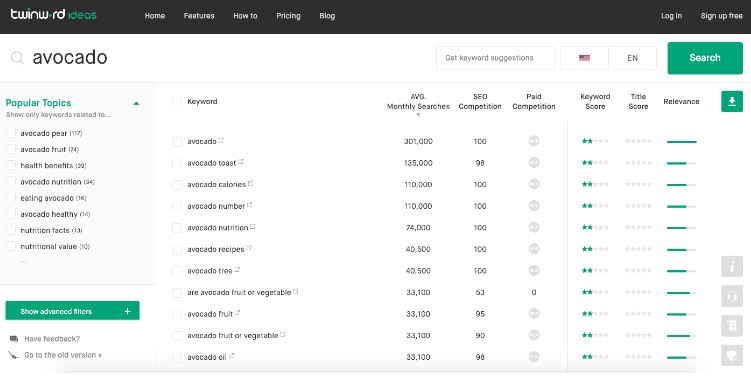The width and height of the screenshot is (751, 383).
Task: Go to the Blog page
Action: pos(327,16)
